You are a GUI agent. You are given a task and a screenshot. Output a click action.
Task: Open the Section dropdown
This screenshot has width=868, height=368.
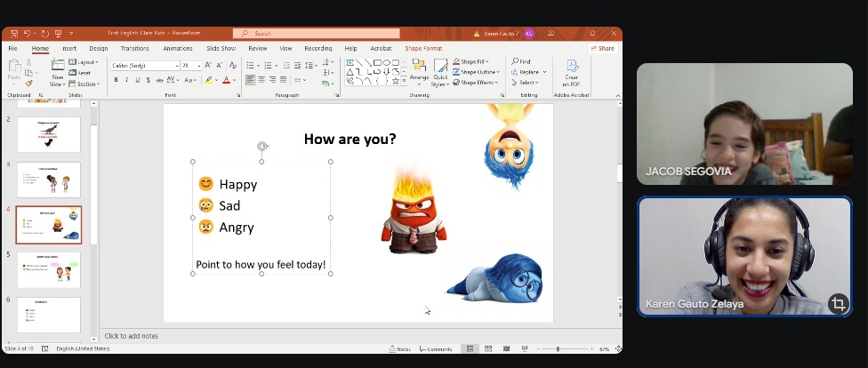[84, 84]
